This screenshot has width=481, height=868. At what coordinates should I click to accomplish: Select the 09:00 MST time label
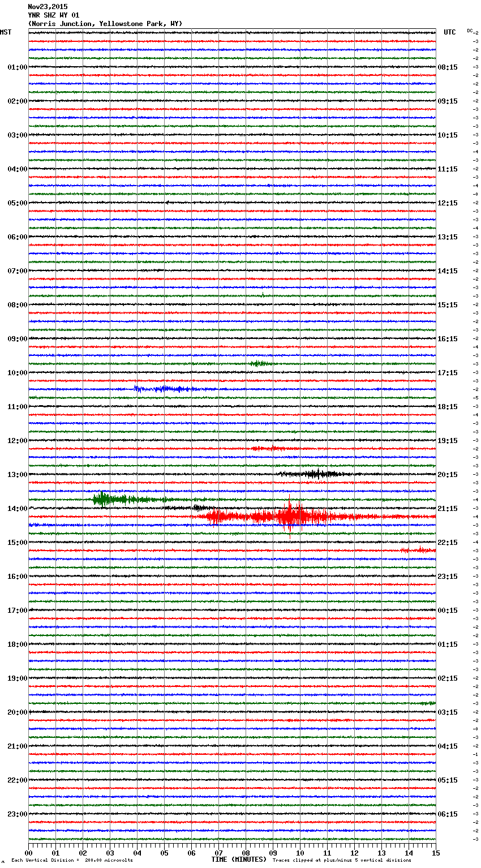[x=17, y=339]
